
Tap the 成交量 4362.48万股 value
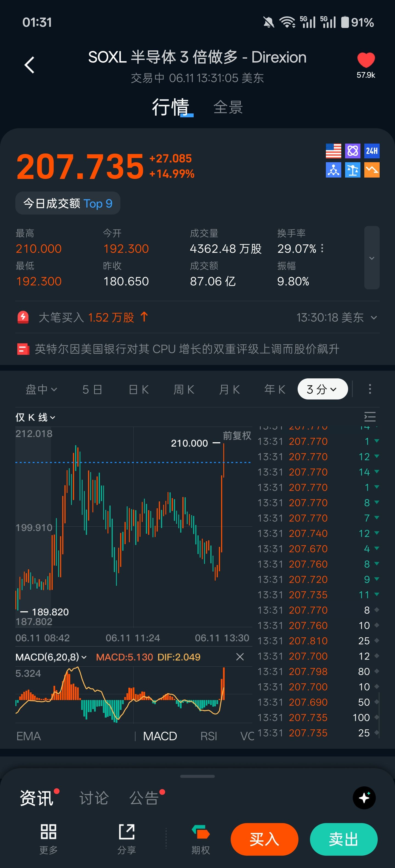tap(226, 249)
